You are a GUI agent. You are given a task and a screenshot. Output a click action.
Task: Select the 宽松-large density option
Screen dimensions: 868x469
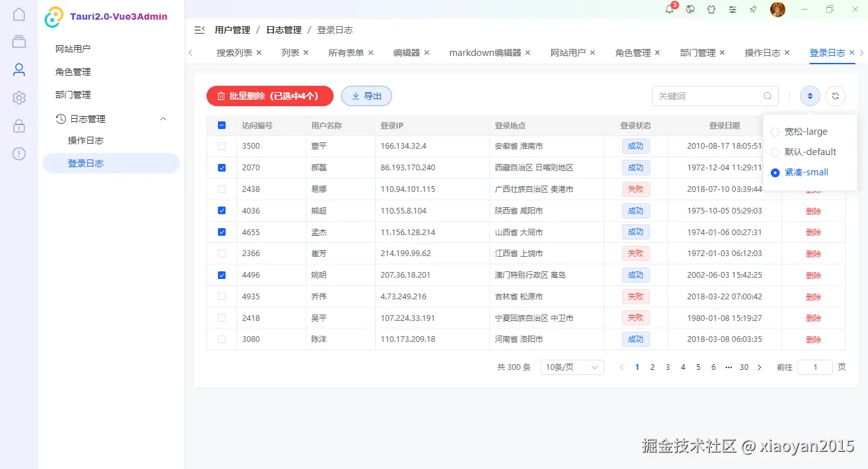[x=775, y=132]
